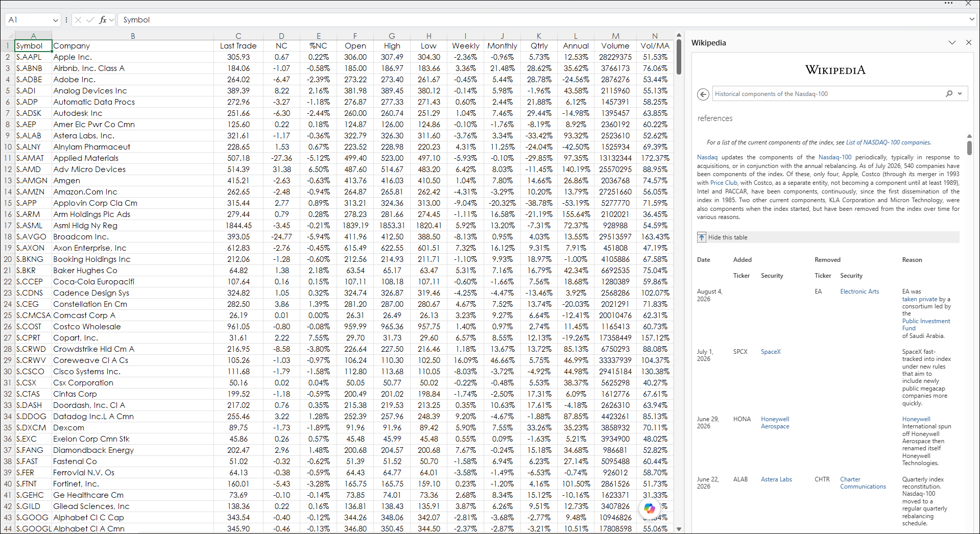Click the Wikipedia logo heading
The image size is (980, 534).
(835, 70)
